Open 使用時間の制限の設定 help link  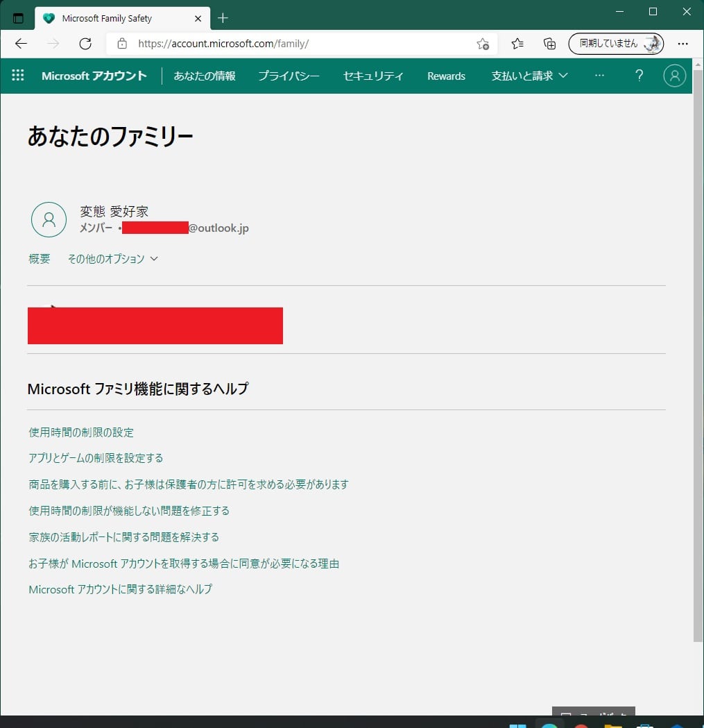[81, 432]
